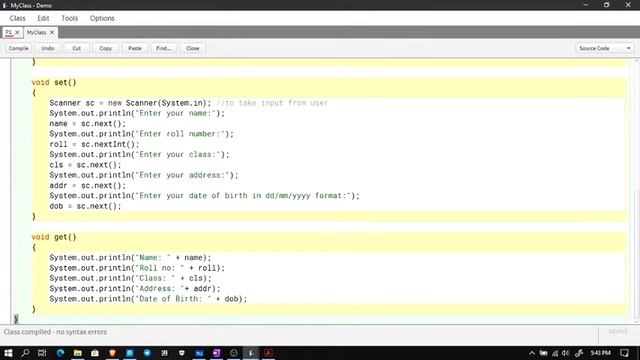Image resolution: width=640 pixels, height=360 pixels.
Task: Click the BlueJ icon in the title bar
Action: 5,5
